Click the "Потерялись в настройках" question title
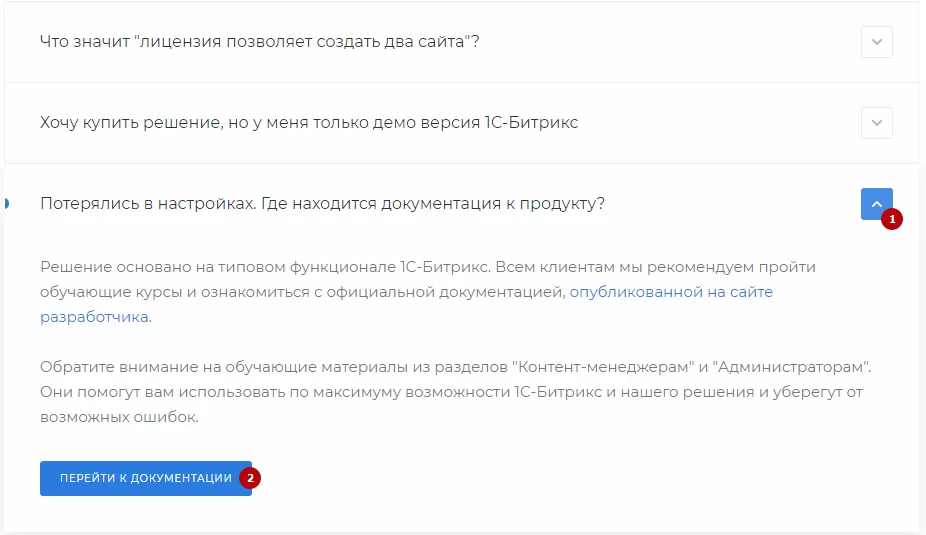The height and width of the screenshot is (535, 926). click(x=322, y=204)
